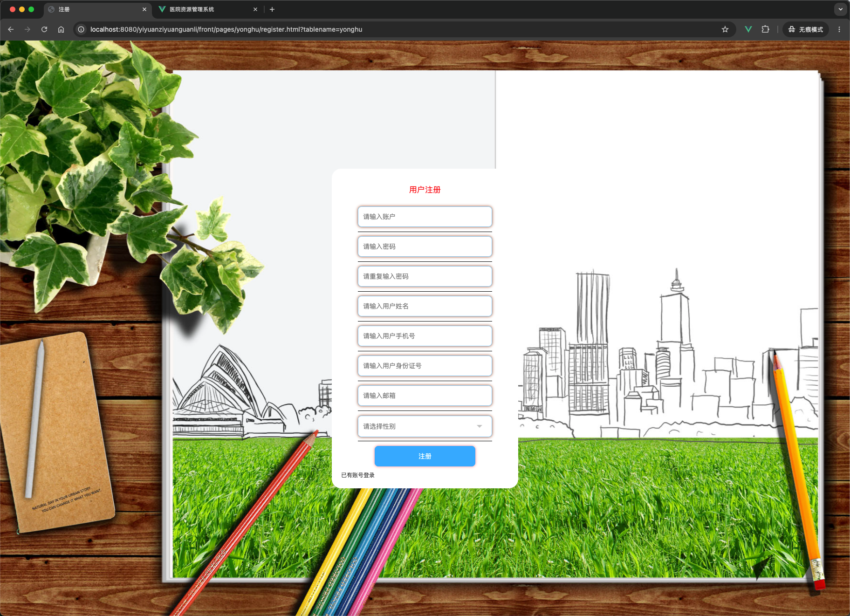
Task: Bookmark this page with the star icon
Action: pos(725,29)
